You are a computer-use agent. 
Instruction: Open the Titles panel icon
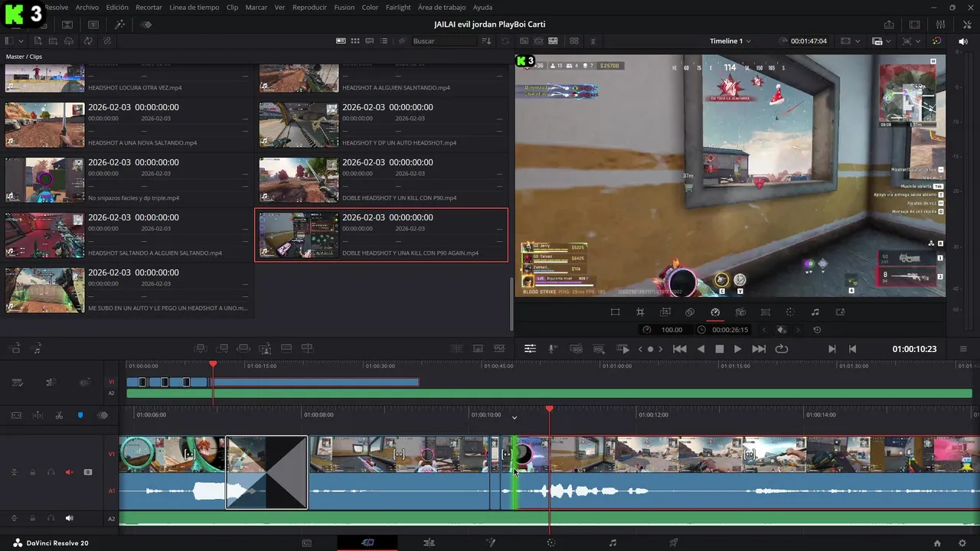click(93, 24)
